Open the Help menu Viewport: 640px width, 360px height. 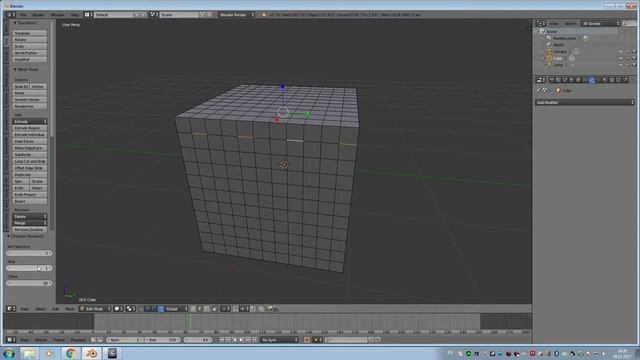pyautogui.click(x=75, y=15)
